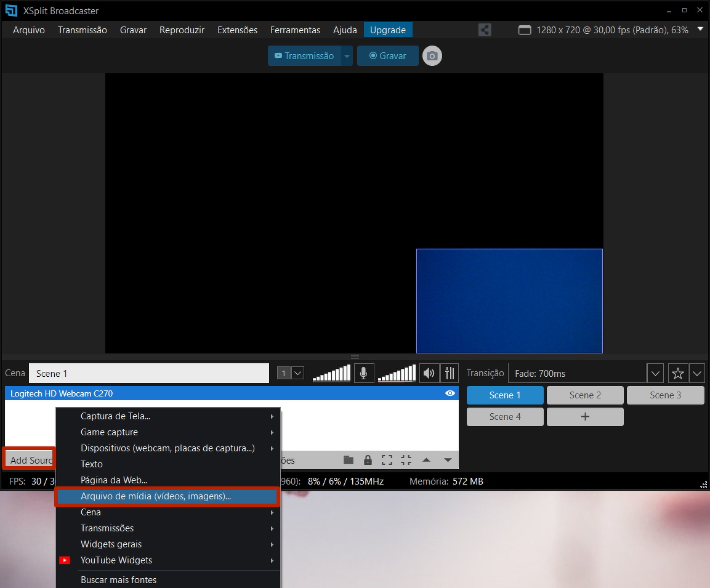Click the folder icon in sources toolbar
Viewport: 710px width, 588px height.
tap(349, 460)
